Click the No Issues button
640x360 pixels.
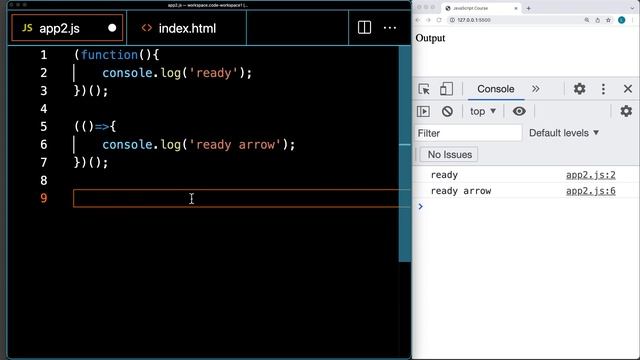[449, 155]
